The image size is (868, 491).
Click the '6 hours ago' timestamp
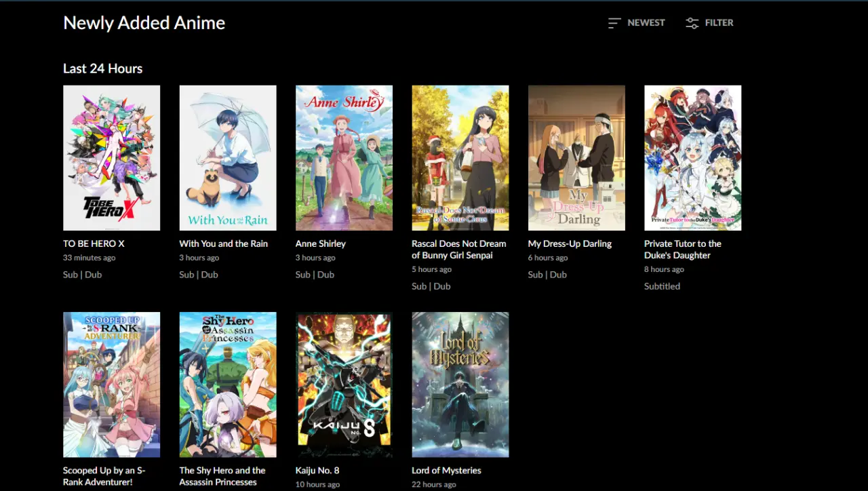click(x=548, y=258)
